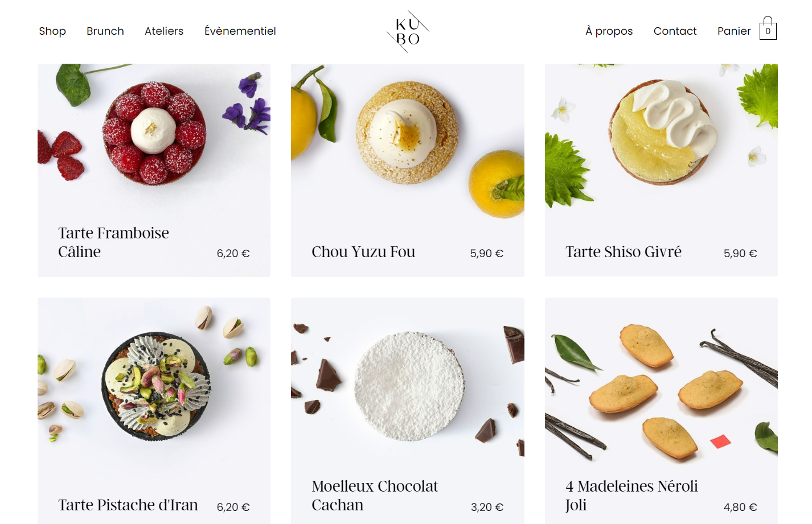This screenshot has width=812, height=524.
Task: Open the Ateliers section
Action: 164,31
